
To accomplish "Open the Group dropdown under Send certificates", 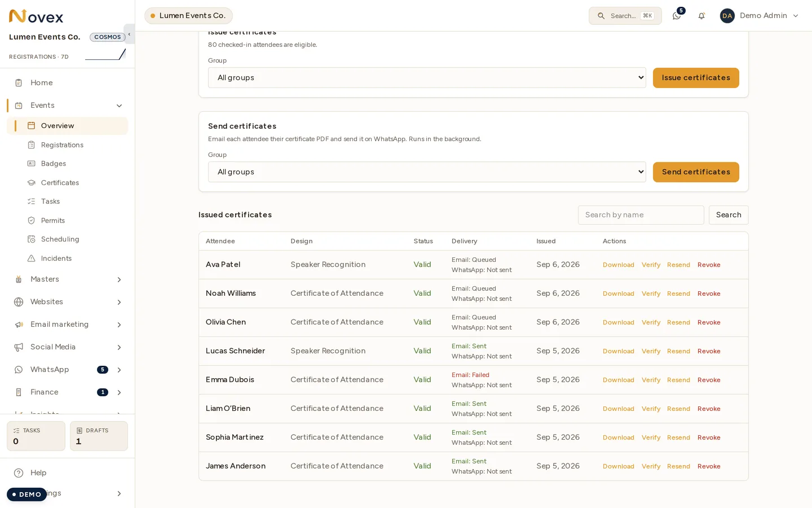I will (427, 172).
